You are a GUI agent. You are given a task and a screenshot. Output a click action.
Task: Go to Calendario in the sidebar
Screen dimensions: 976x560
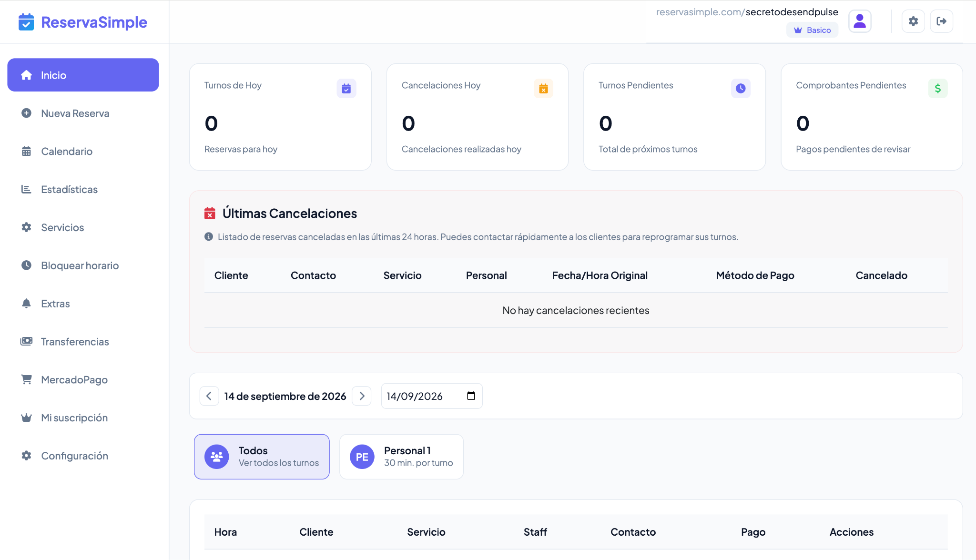(83, 151)
